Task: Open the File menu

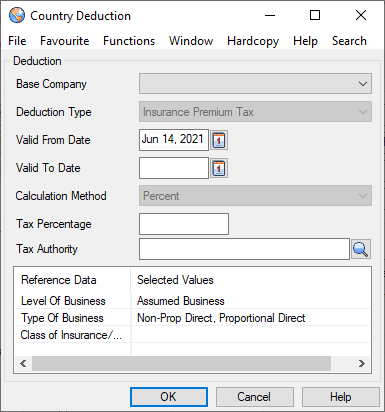Action: [x=17, y=41]
